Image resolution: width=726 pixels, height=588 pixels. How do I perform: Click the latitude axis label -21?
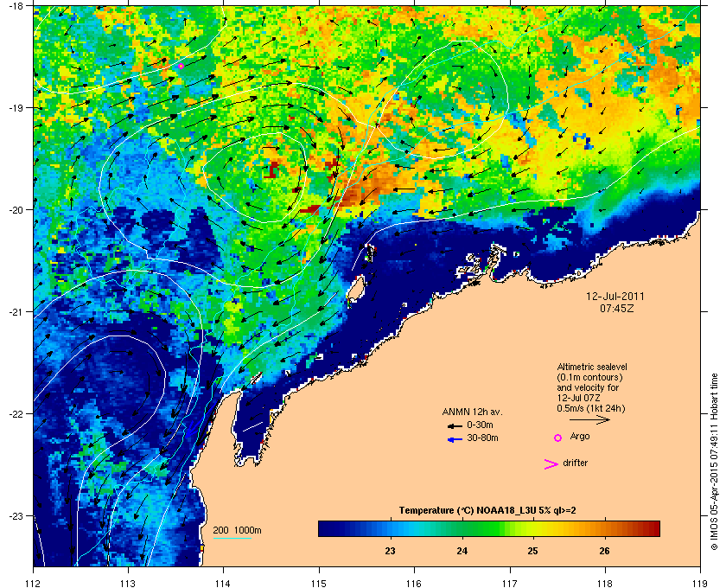(16, 312)
